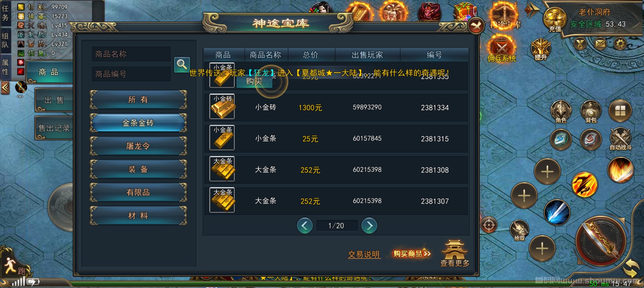Switch to the 出售 tab

[x=54, y=100]
